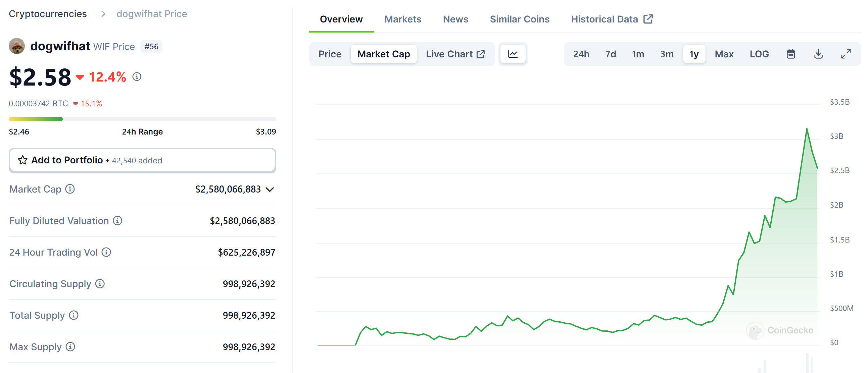Toggle LOG scale on chart

(x=759, y=54)
